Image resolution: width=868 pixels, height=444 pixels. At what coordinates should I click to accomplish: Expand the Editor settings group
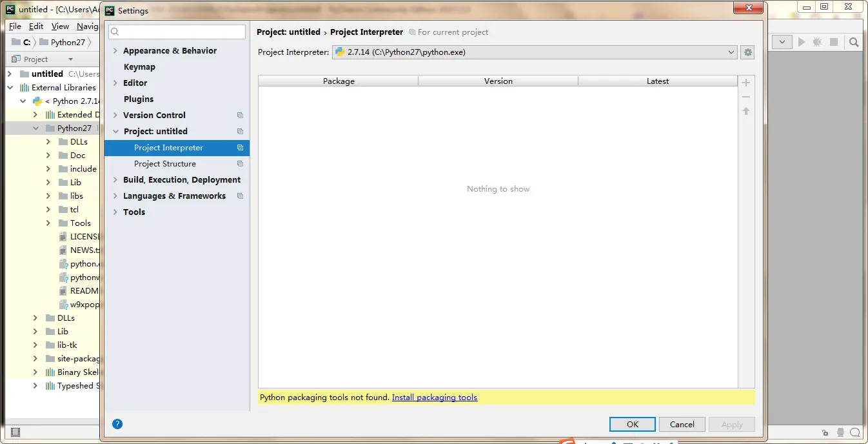[115, 83]
